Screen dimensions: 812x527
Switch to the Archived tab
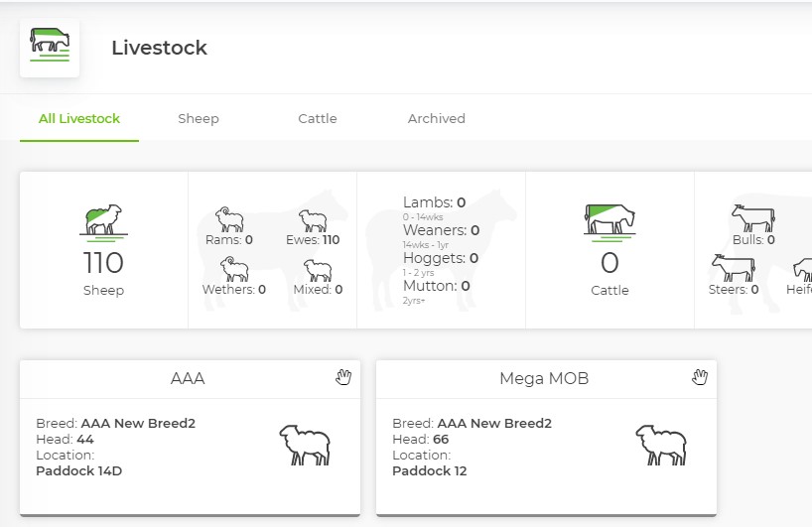pos(437,118)
